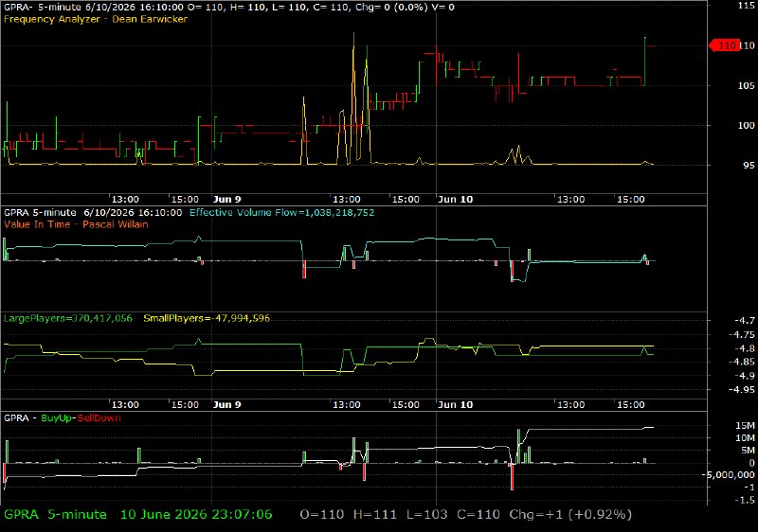
Task: Click 'C=110' in the bottom status bar
Action: coord(478,515)
